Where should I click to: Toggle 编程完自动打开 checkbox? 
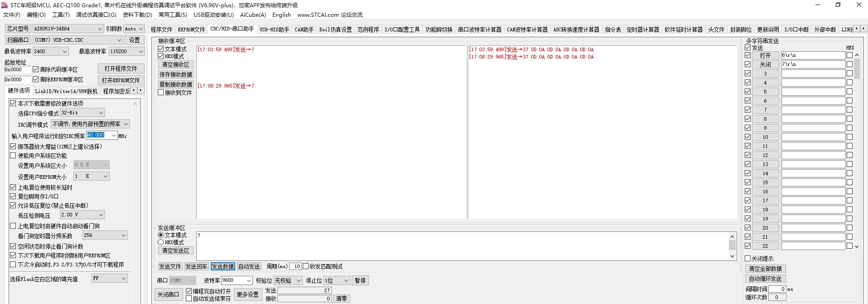[x=189, y=291]
